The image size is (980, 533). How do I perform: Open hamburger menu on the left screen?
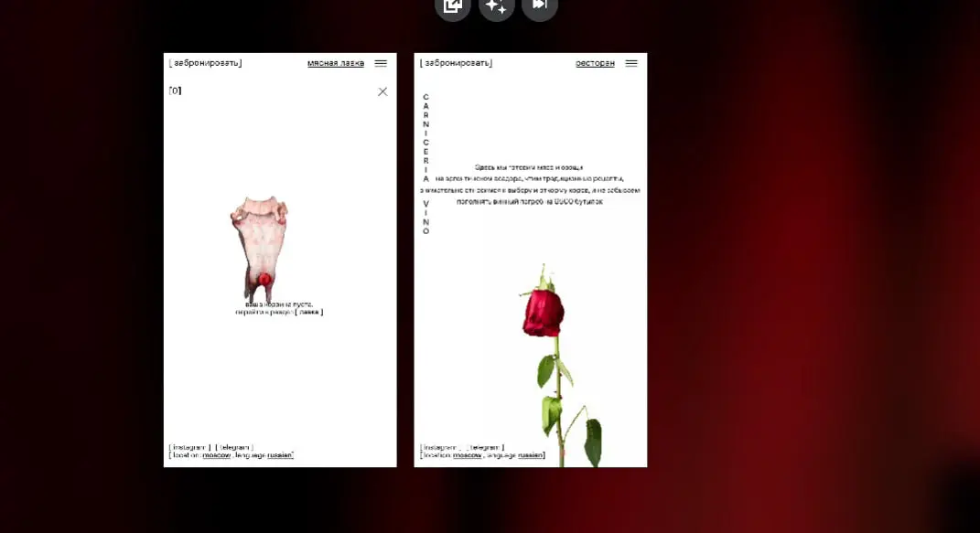coord(381,63)
